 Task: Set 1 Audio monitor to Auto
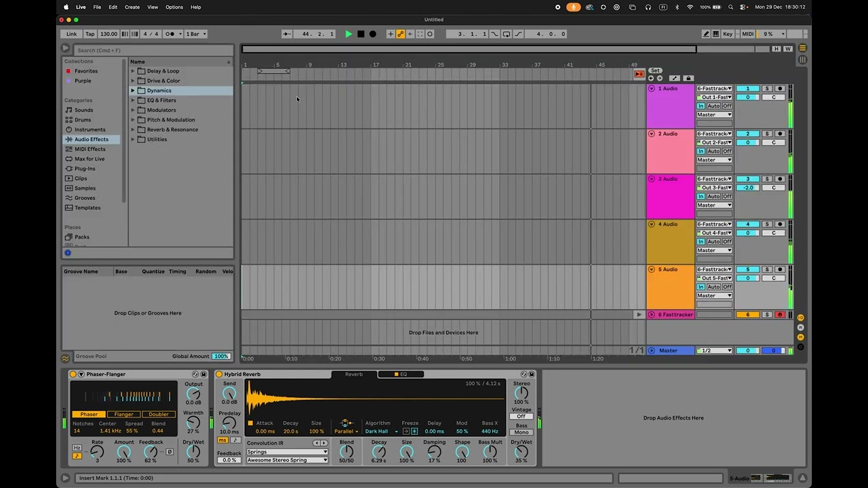point(714,106)
